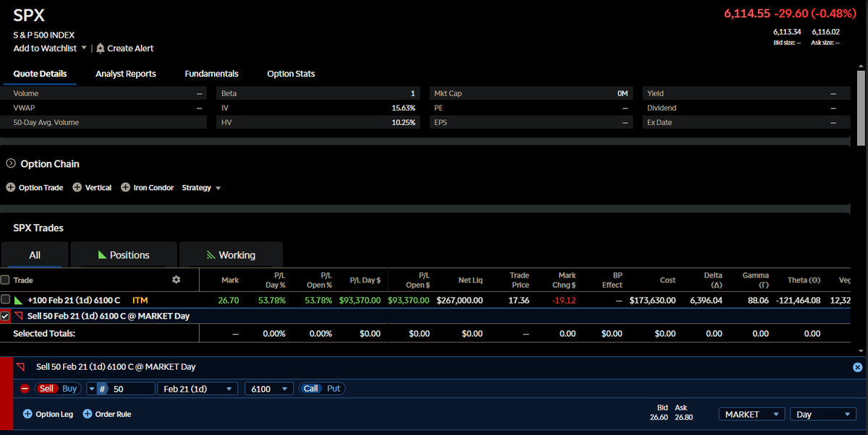Click the Trade Price column header
Screen dimensions: 868x435
click(519, 280)
